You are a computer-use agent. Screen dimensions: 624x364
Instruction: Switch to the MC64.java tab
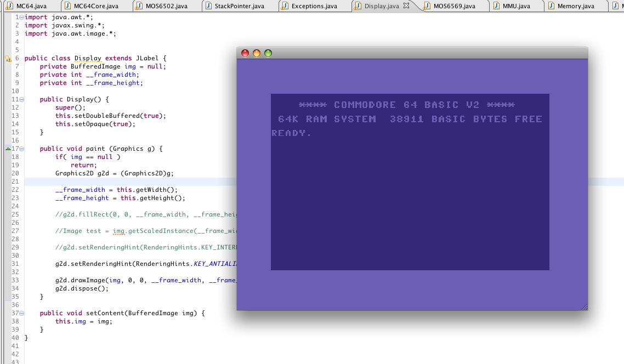tap(31, 6)
